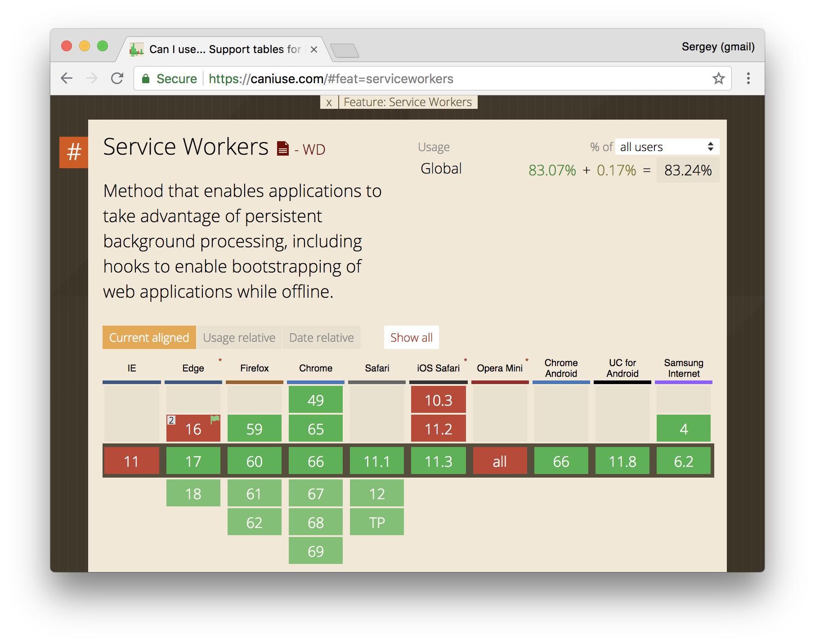Select the Opera Mini all cell

500,461
